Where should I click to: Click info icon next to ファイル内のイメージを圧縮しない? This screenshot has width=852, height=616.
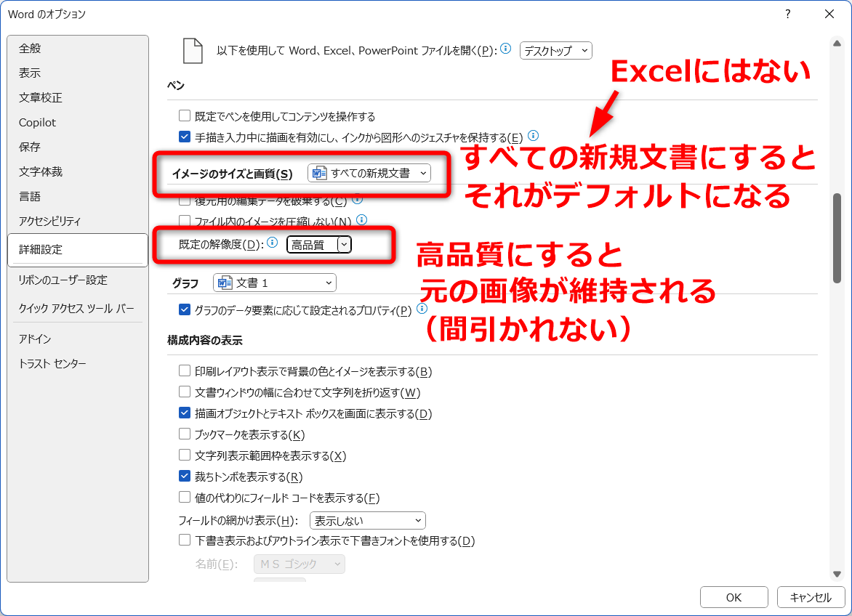tap(361, 219)
